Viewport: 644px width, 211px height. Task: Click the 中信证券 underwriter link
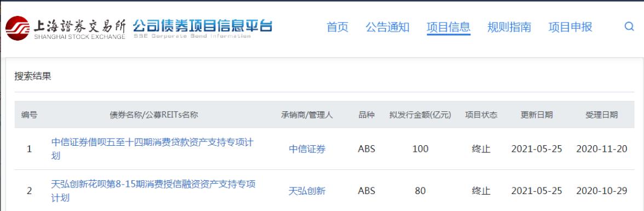click(307, 149)
